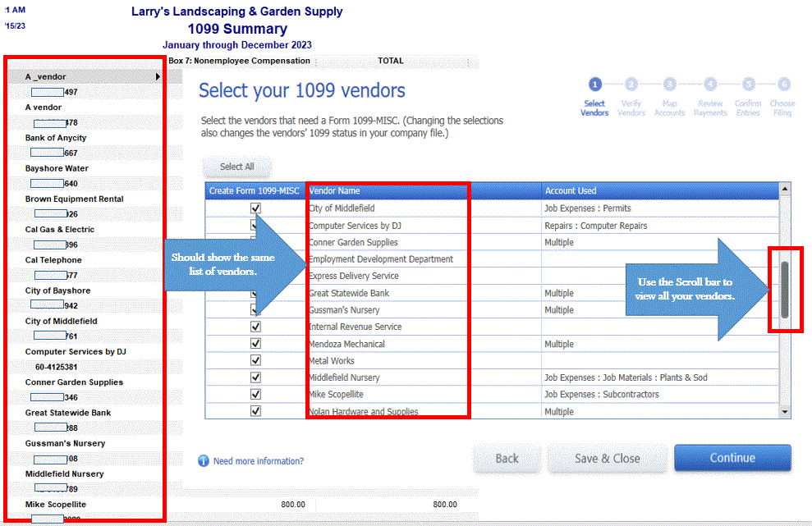Click Mike Scopellite in report list
Screen dimensions: 812x526
pos(55,505)
